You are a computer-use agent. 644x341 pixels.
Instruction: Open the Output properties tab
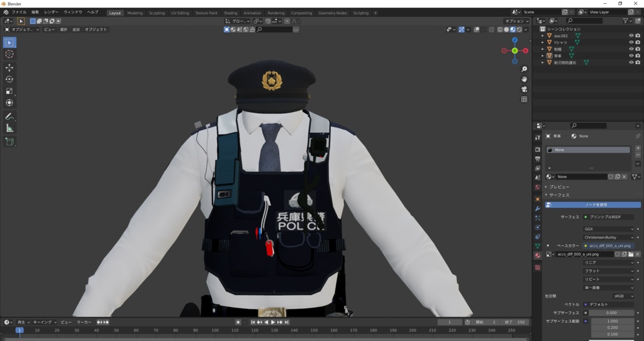(x=538, y=159)
